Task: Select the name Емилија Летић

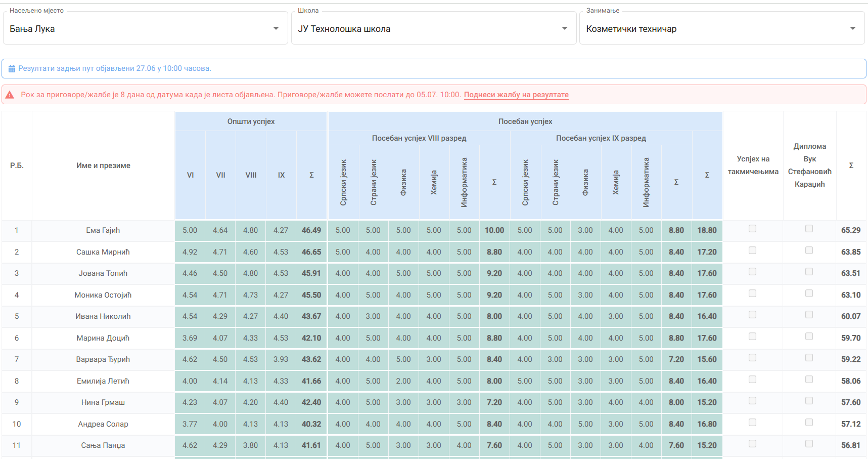Action: (x=103, y=381)
